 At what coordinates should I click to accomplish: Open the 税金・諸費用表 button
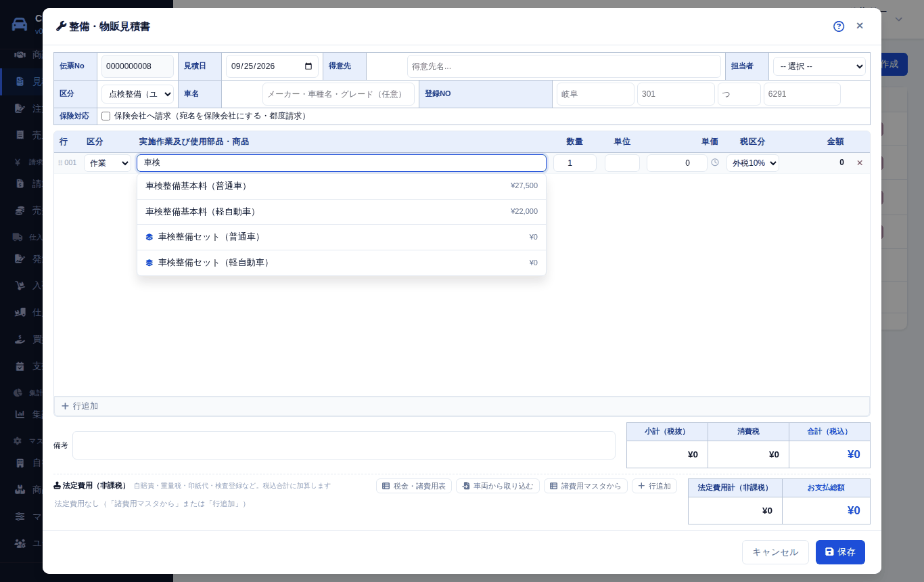(414, 486)
